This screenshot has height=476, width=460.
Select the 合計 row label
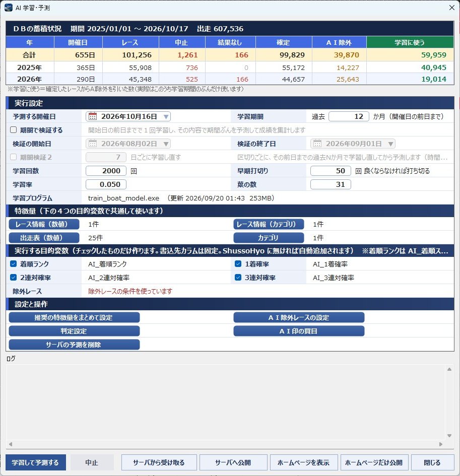pos(29,55)
